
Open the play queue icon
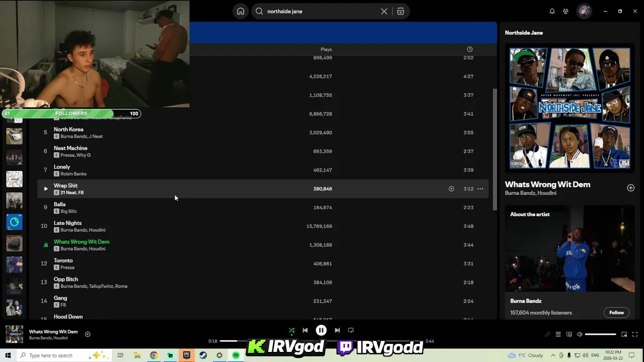(558, 334)
